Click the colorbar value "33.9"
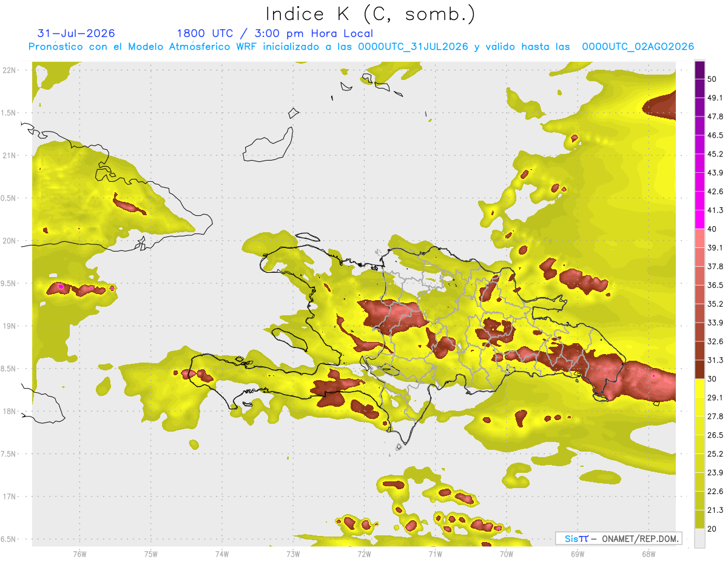The width and height of the screenshot is (728, 562). [x=715, y=323]
